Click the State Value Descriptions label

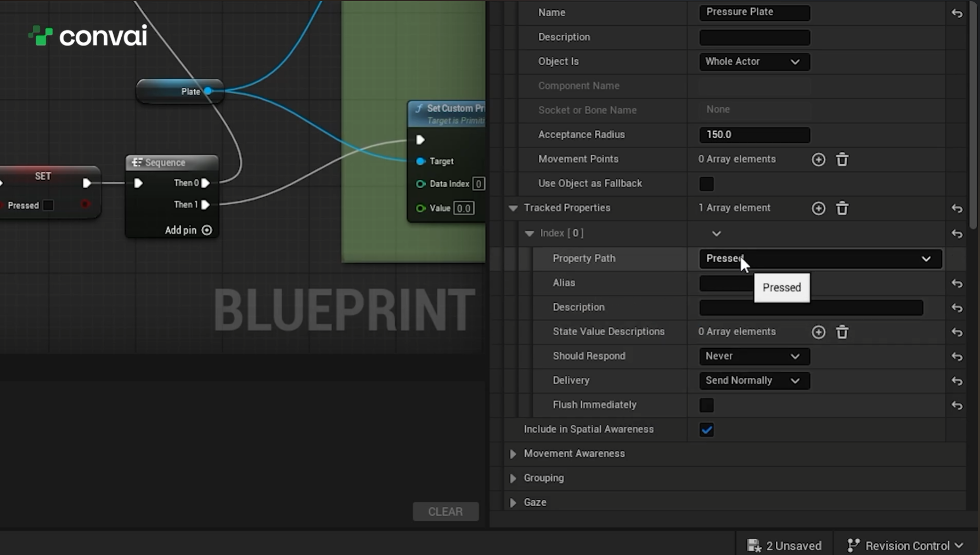tap(609, 332)
